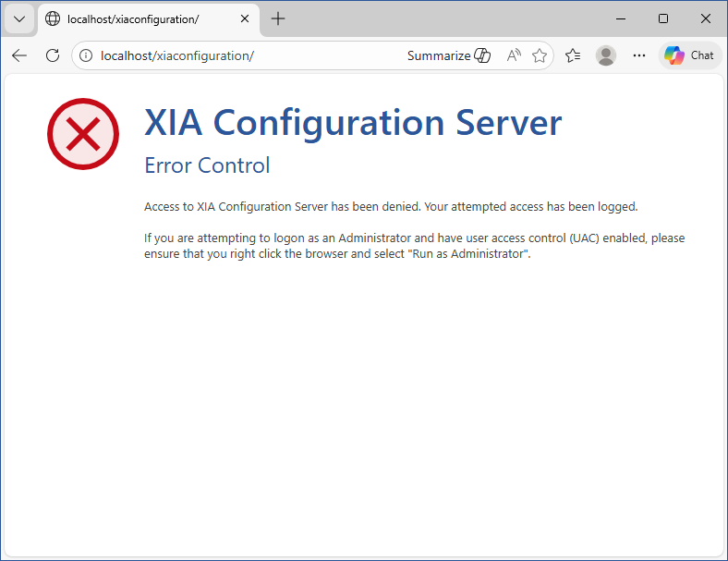Maximize the browser window
Screen dimensions: 728x561
coord(663,18)
